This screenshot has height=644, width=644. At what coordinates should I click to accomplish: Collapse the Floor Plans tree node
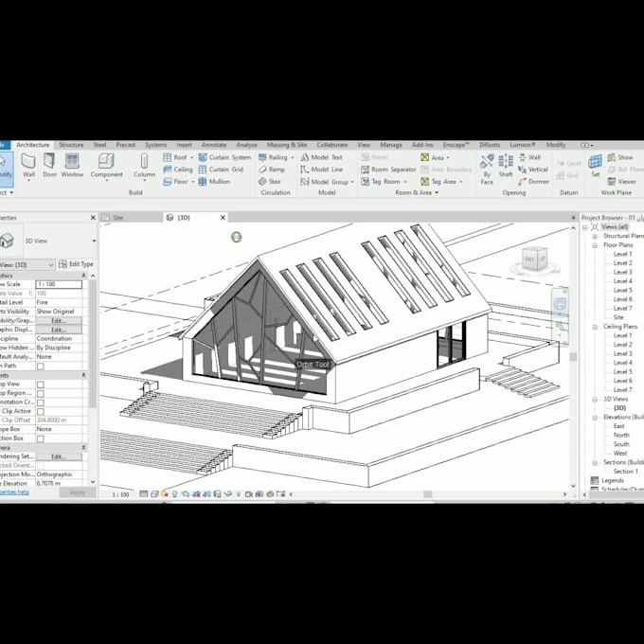(x=595, y=245)
